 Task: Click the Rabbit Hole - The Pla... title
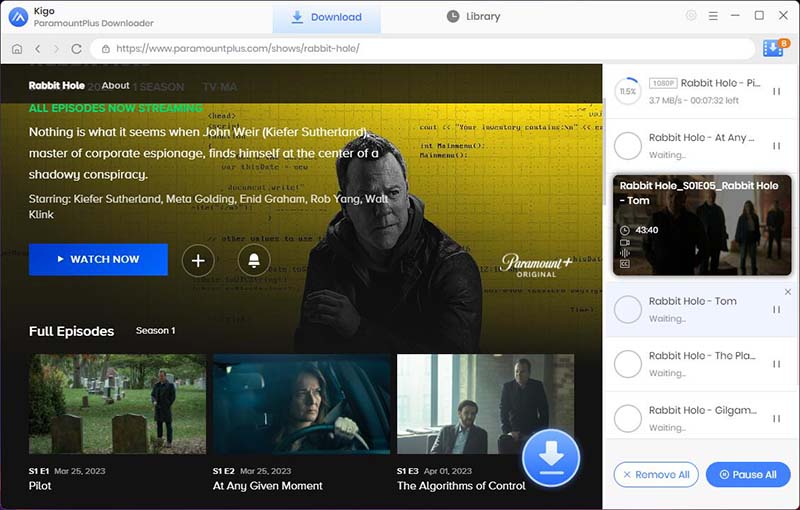(702, 356)
